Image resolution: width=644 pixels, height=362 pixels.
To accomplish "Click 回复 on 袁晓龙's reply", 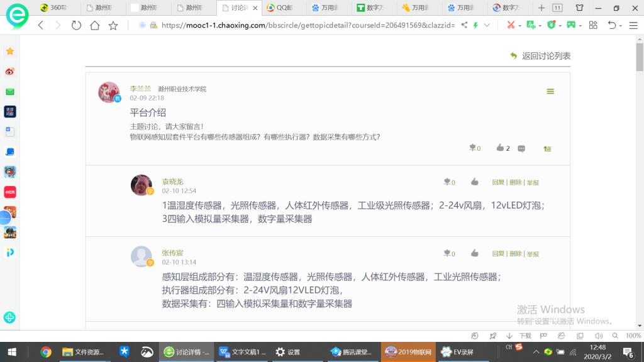I will click(498, 183).
